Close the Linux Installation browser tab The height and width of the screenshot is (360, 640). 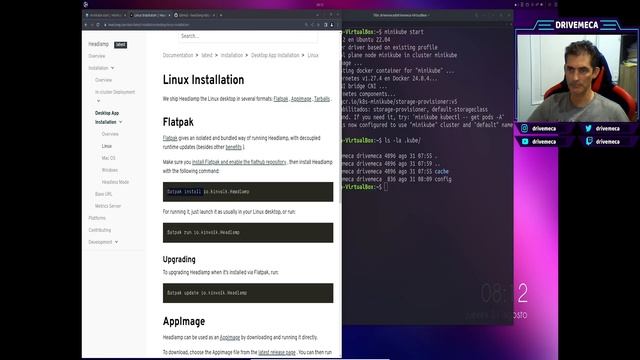pyautogui.click(x=169, y=15)
